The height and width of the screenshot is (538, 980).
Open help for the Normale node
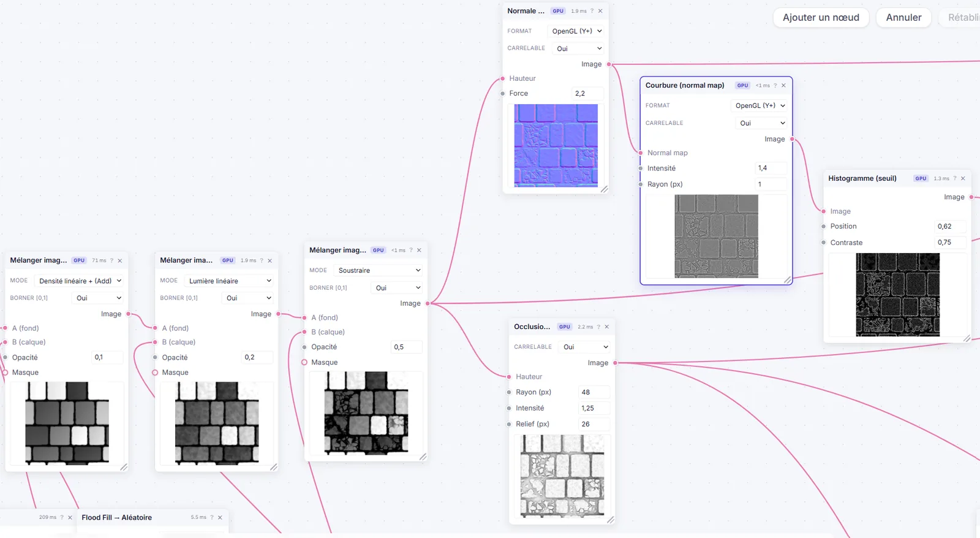(x=592, y=11)
